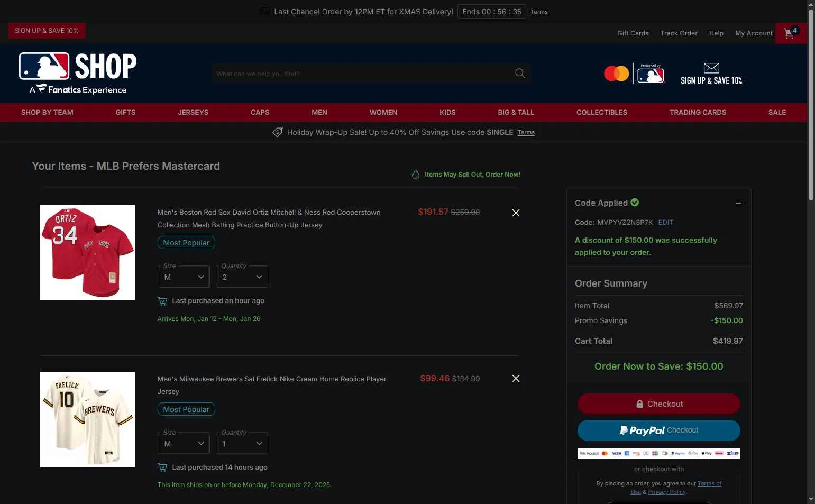
Task: Open Help link
Action: [716, 33]
